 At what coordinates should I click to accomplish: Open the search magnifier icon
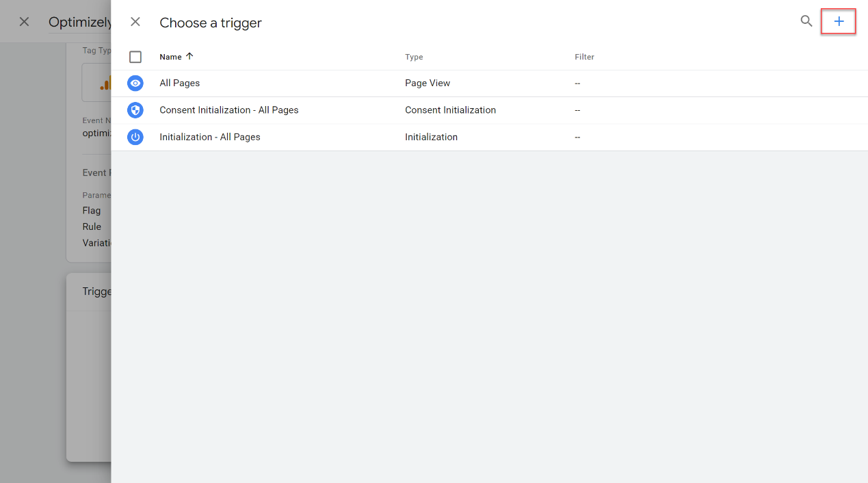click(x=806, y=21)
